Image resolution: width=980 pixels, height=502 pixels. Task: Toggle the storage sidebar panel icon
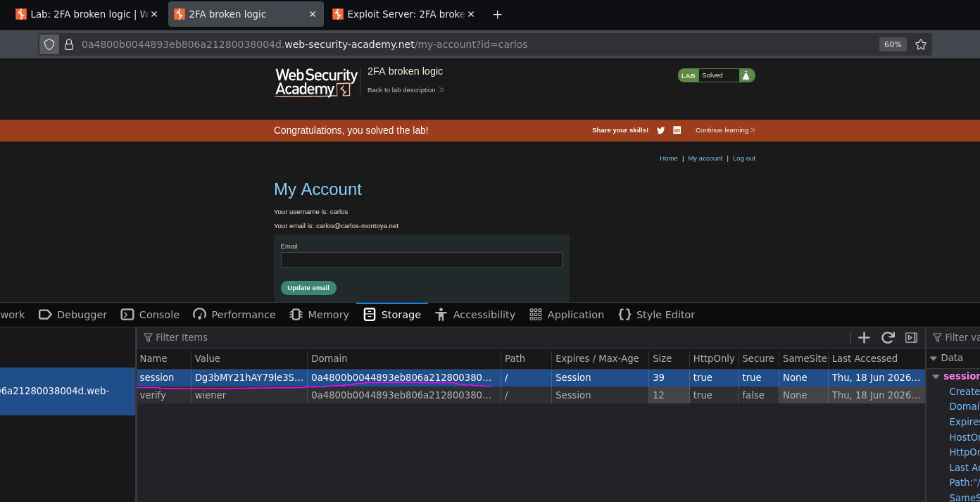click(x=911, y=337)
